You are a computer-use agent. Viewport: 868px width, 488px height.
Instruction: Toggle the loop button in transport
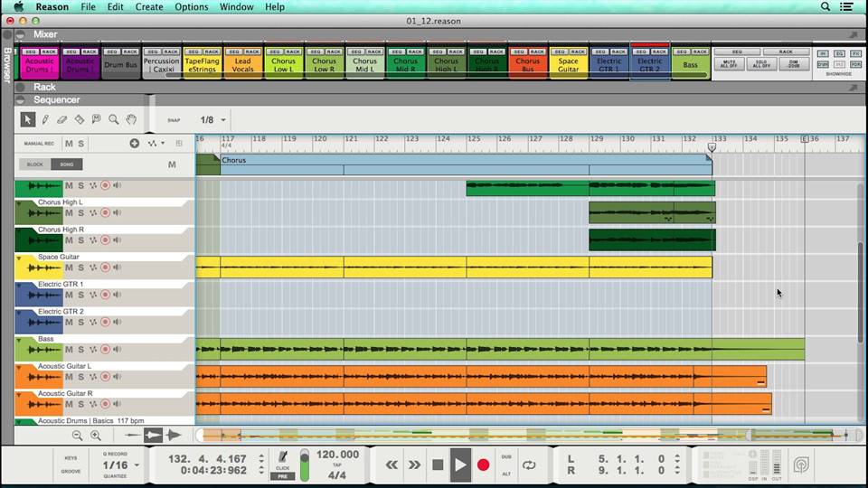tap(529, 465)
